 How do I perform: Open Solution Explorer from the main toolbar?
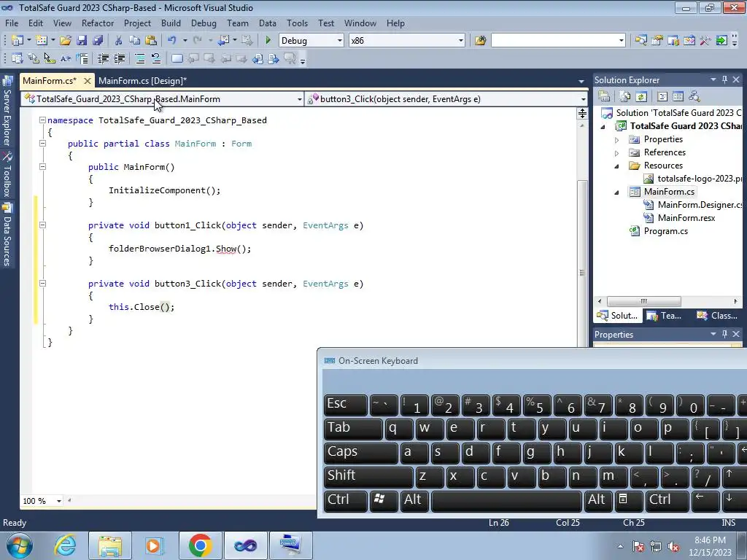[640, 41]
